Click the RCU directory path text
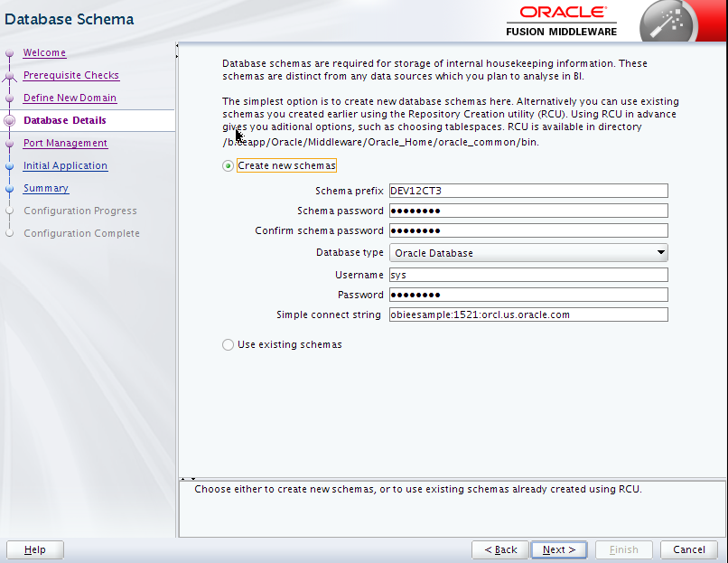The width and height of the screenshot is (728, 563). tap(381, 142)
